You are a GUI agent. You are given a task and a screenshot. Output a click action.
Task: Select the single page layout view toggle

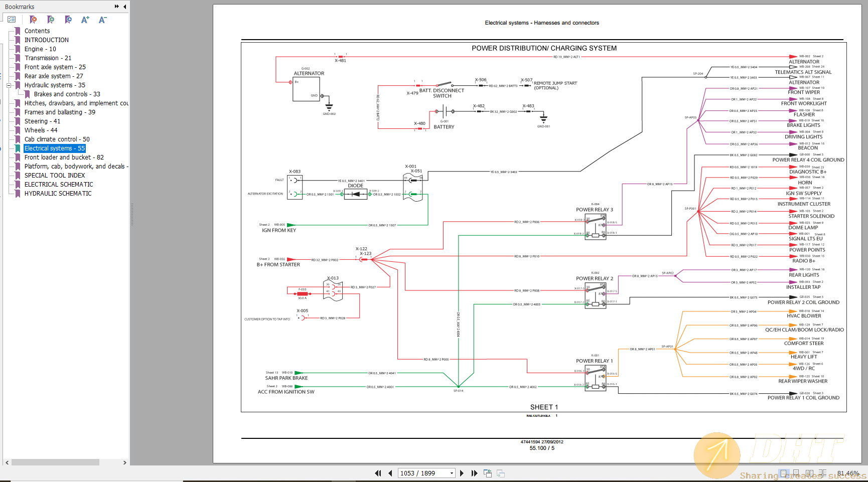(x=783, y=473)
